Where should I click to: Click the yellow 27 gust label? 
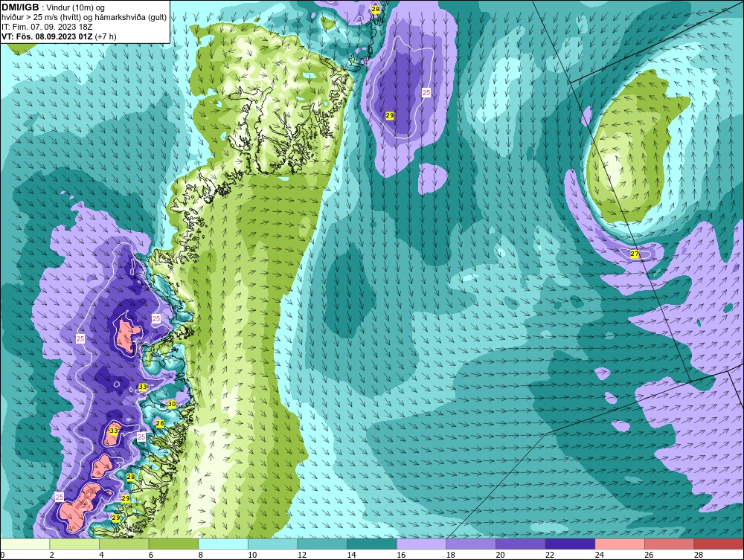pos(635,254)
